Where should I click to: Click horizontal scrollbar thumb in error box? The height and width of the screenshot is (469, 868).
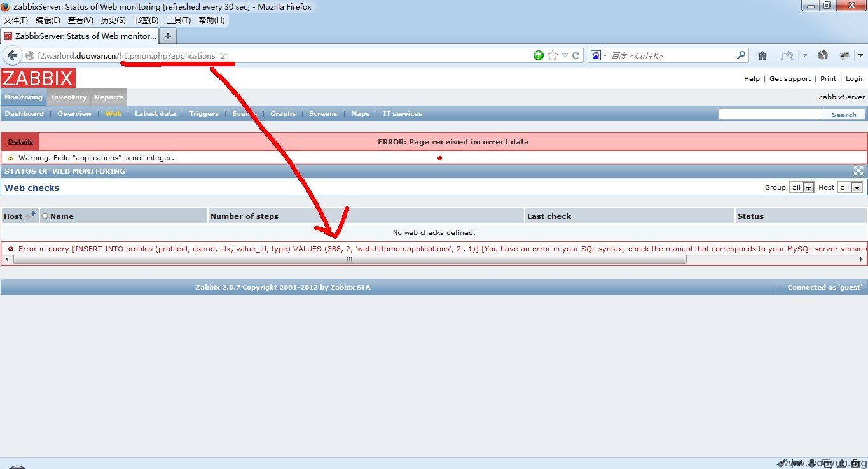[350, 260]
